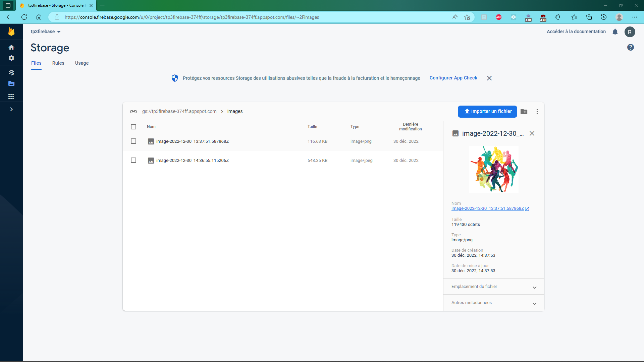This screenshot has height=362, width=644.
Task: Open all products grid icon
Action: (x=11, y=97)
